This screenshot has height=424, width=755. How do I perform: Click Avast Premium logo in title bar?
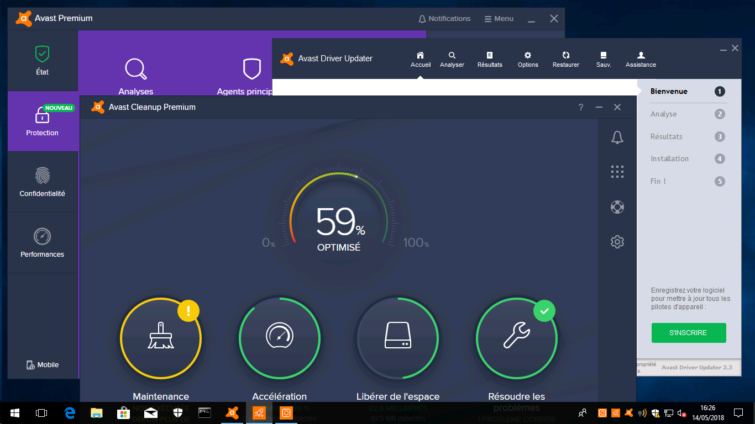pos(23,18)
